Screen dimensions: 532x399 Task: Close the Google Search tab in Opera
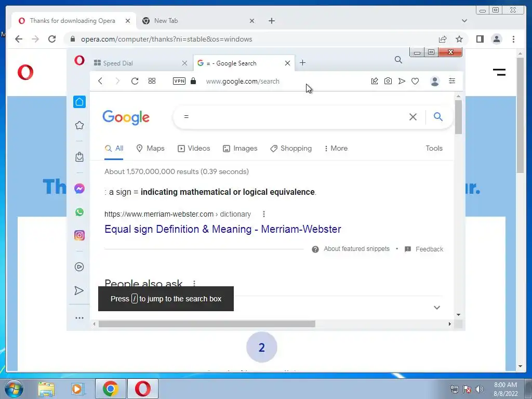click(x=287, y=63)
